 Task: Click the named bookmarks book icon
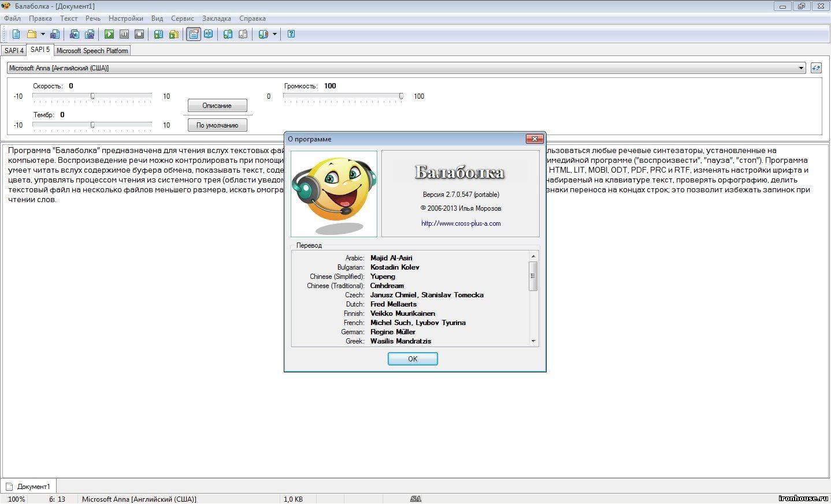pyautogui.click(x=264, y=34)
